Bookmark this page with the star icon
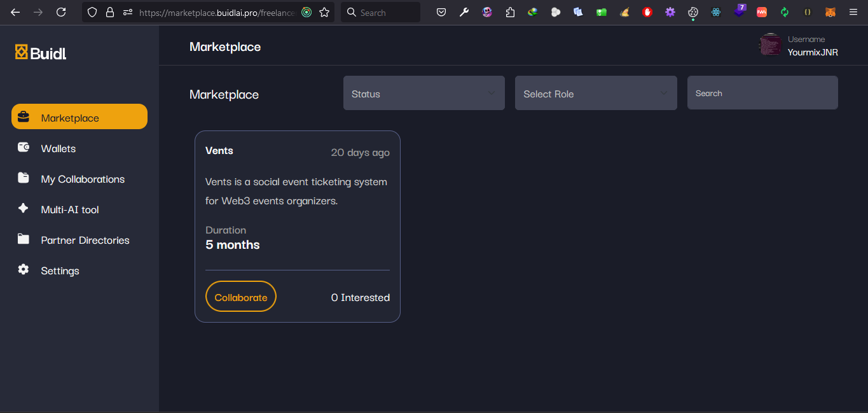This screenshot has height=413, width=868. 324,12
